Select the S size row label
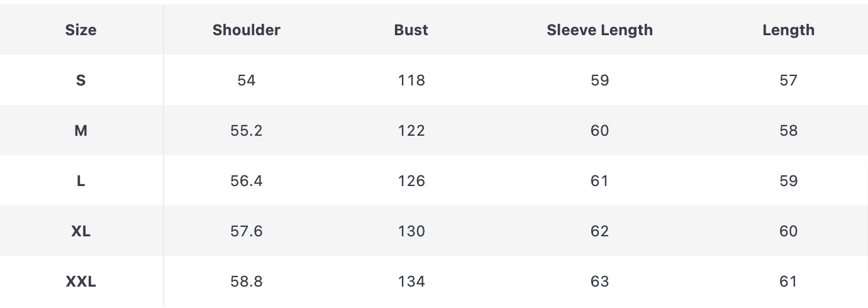The width and height of the screenshot is (868, 308). pos(81,80)
